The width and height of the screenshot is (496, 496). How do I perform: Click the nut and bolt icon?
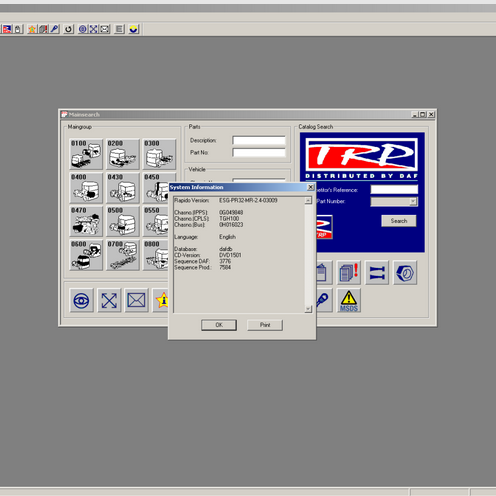click(405, 273)
